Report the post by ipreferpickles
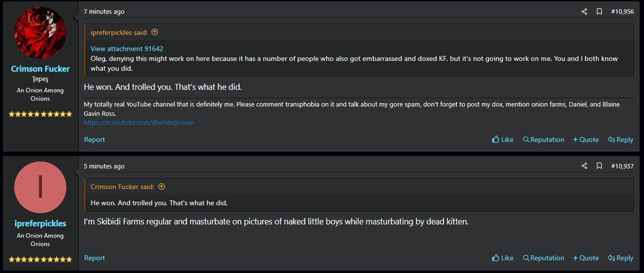Image resolution: width=644 pixels, height=273 pixels. pos(94,258)
